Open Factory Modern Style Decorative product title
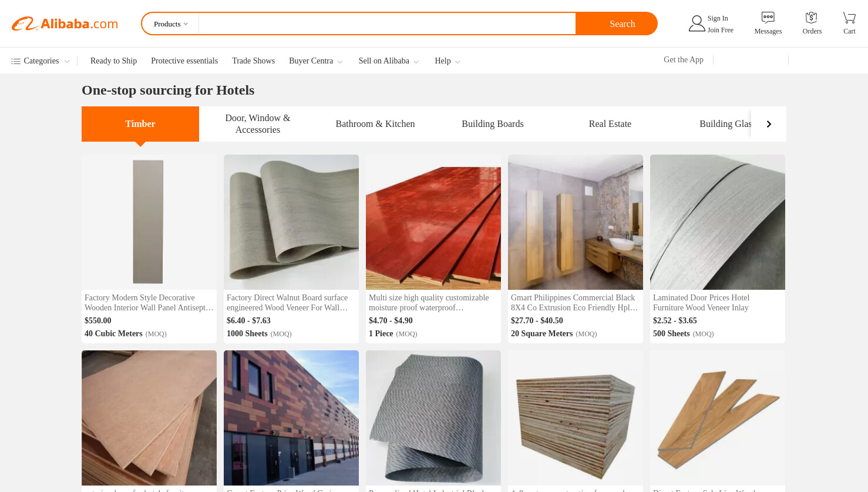The height and width of the screenshot is (492, 868). (x=149, y=303)
